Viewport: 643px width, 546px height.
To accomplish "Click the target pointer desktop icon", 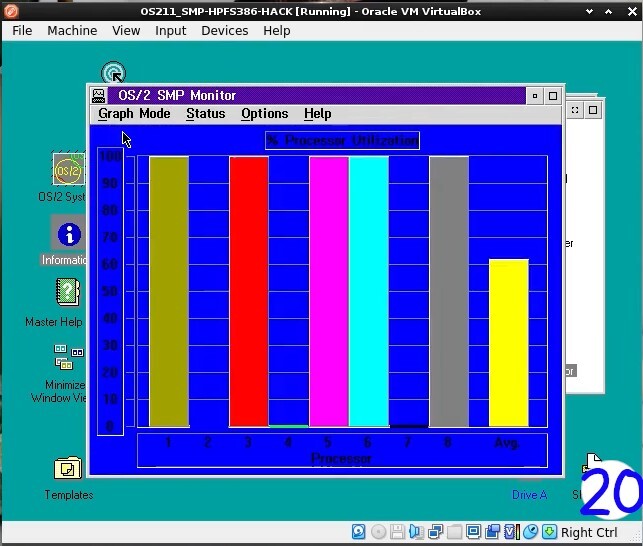I will pyautogui.click(x=113, y=73).
